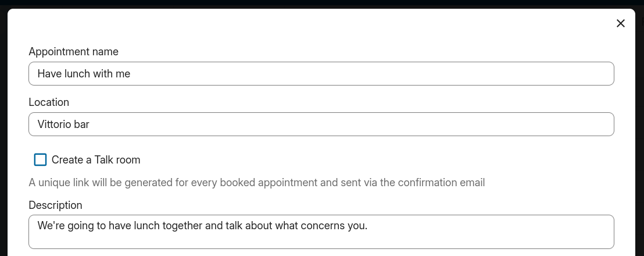Focus the Description text area
The height and width of the screenshot is (256, 644).
tap(321, 232)
